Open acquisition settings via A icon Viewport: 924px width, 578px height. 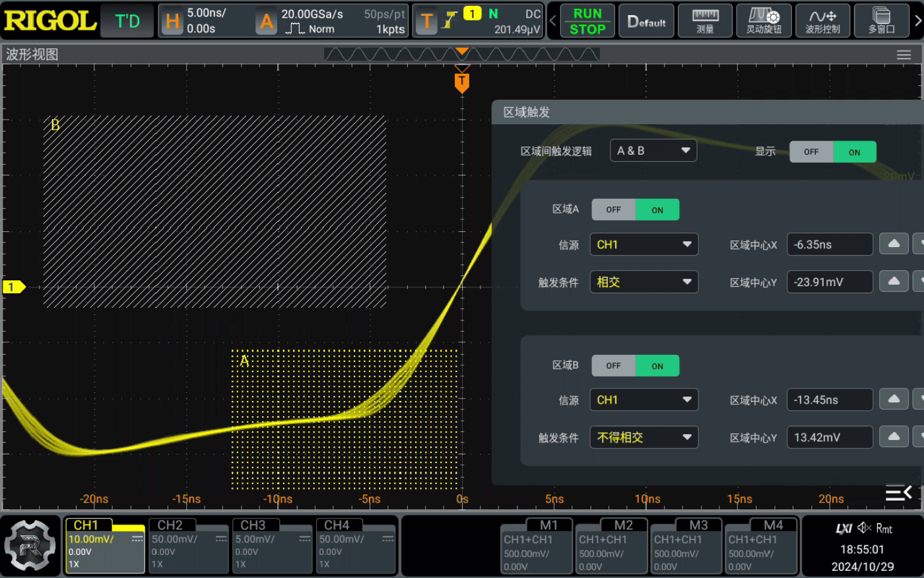coord(267,20)
